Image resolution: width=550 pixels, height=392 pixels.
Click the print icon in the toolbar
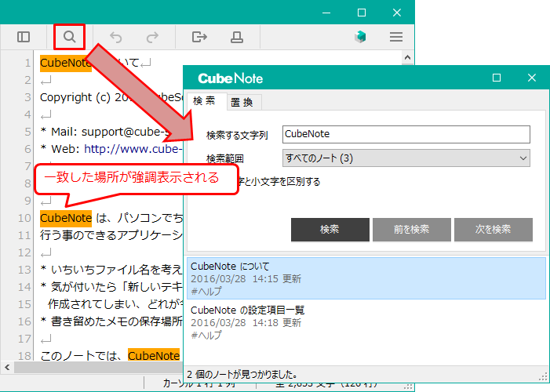point(237,37)
